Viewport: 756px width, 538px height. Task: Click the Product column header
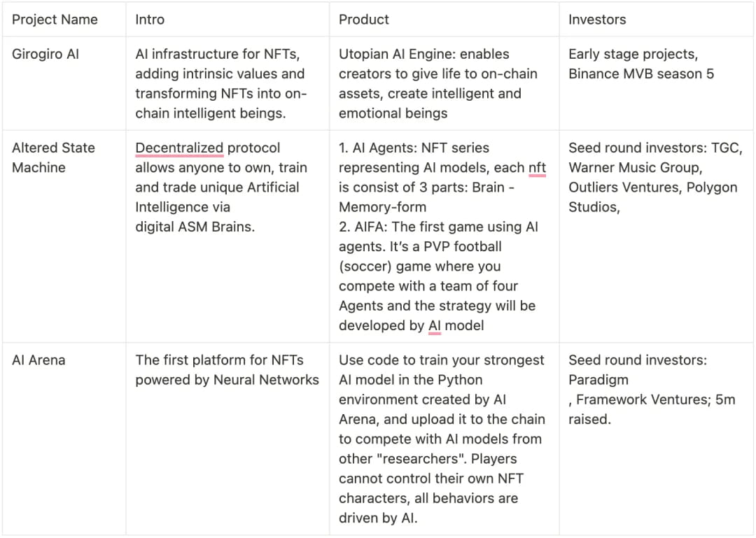click(363, 20)
